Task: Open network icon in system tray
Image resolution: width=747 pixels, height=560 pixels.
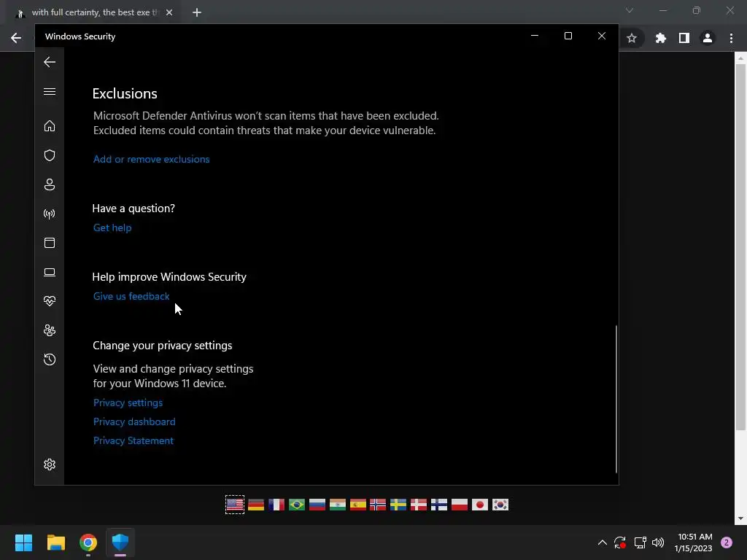Action: [640, 542]
